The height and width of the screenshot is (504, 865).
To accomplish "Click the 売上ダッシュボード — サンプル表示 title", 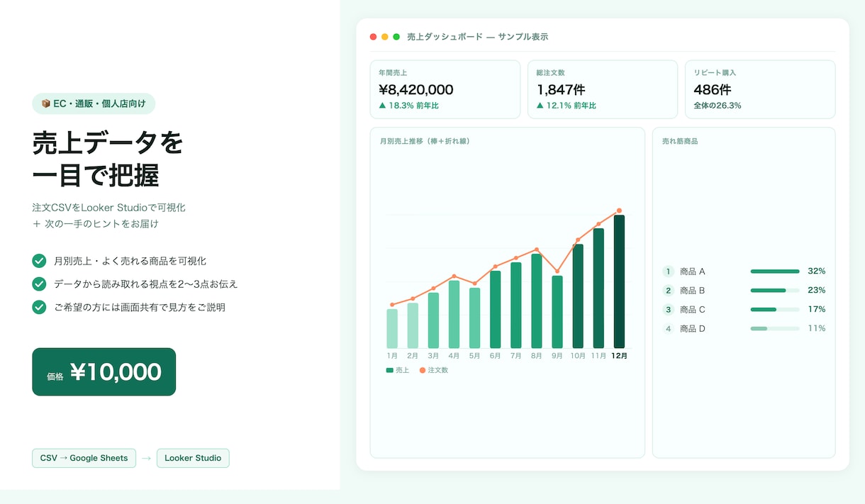I will point(477,37).
